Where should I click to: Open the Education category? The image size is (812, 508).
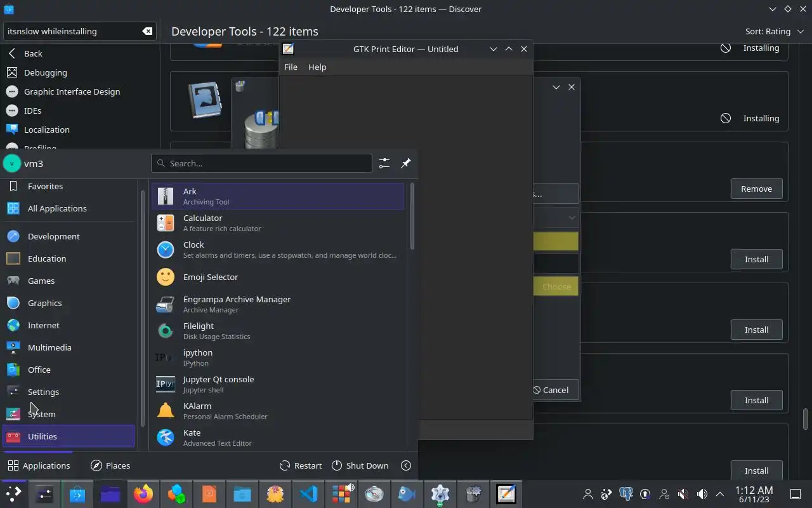click(x=69, y=258)
